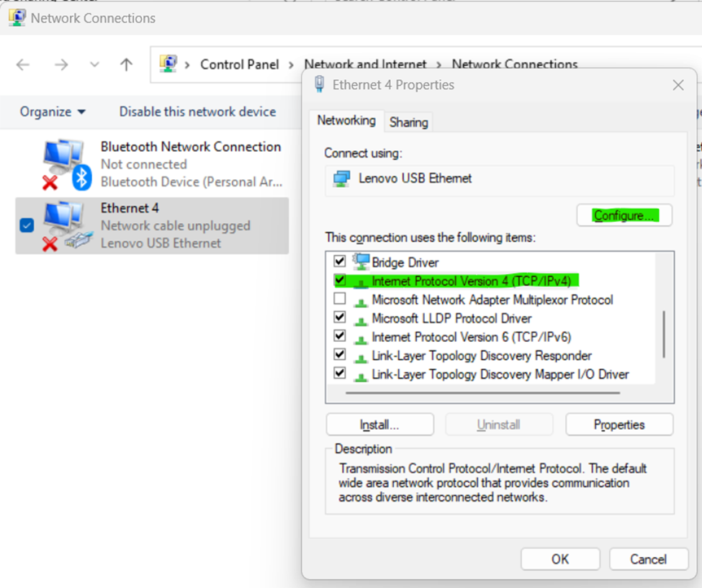Click the Lenovo USB Ethernet adapter icon
Screen dimensions: 702x588
[340, 178]
